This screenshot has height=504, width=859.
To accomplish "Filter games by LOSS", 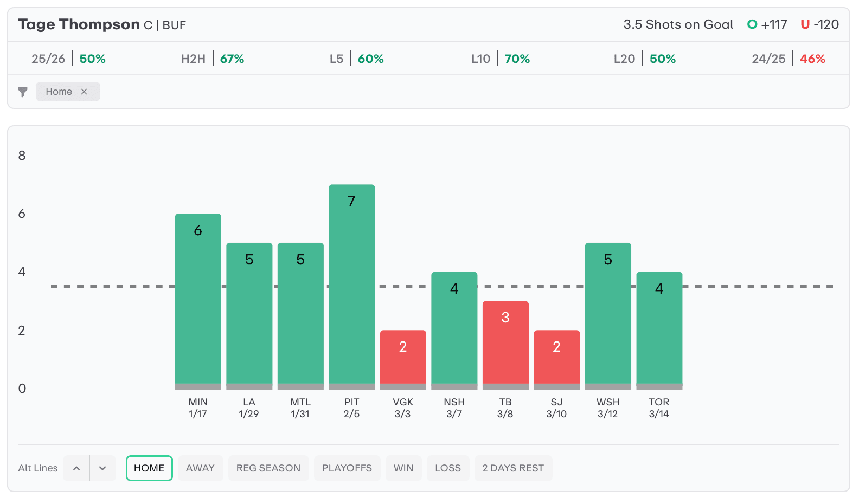I will [447, 468].
